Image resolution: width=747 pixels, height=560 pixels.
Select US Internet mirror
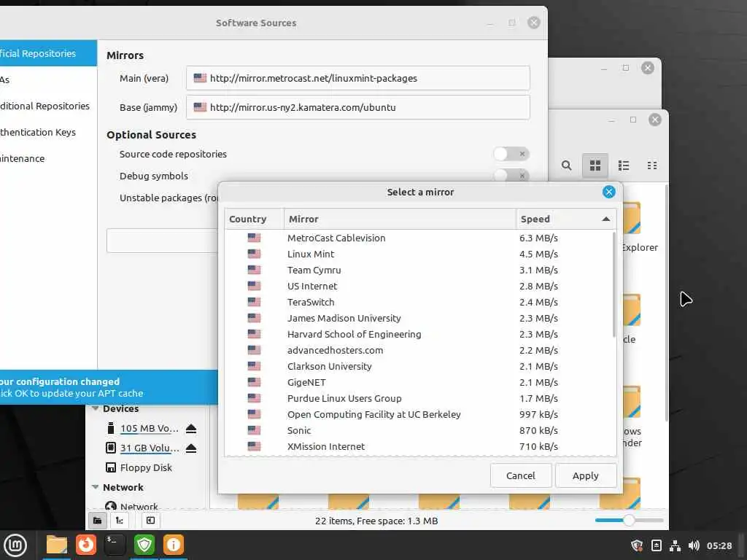click(x=418, y=286)
